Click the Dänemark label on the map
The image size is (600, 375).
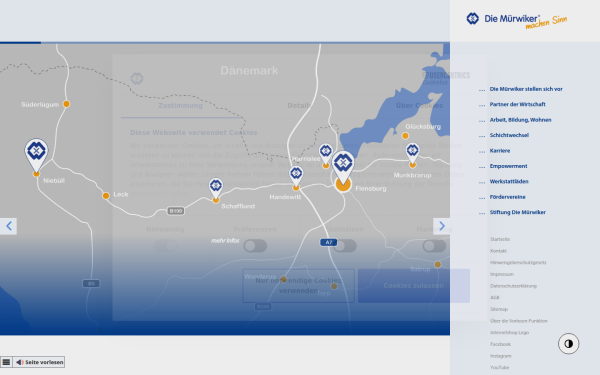click(249, 71)
